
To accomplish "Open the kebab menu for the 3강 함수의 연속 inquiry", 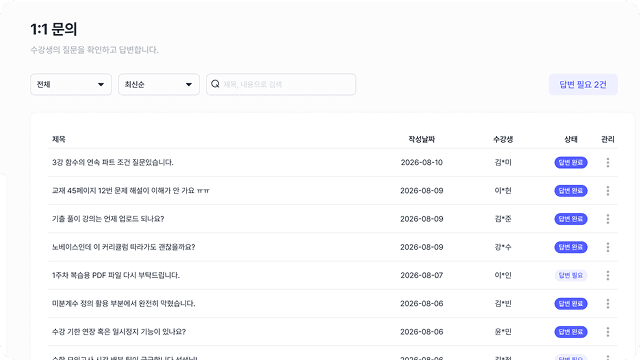I will click(608, 162).
